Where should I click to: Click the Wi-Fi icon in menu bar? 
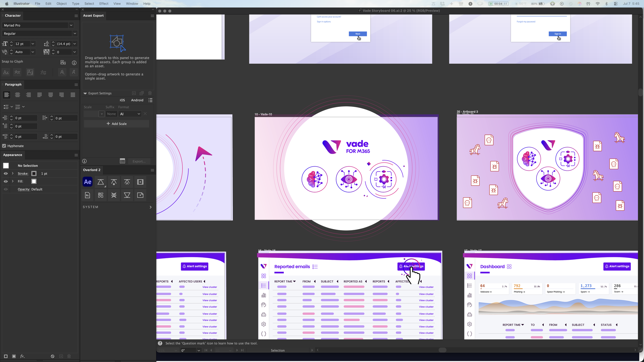click(x=598, y=4)
